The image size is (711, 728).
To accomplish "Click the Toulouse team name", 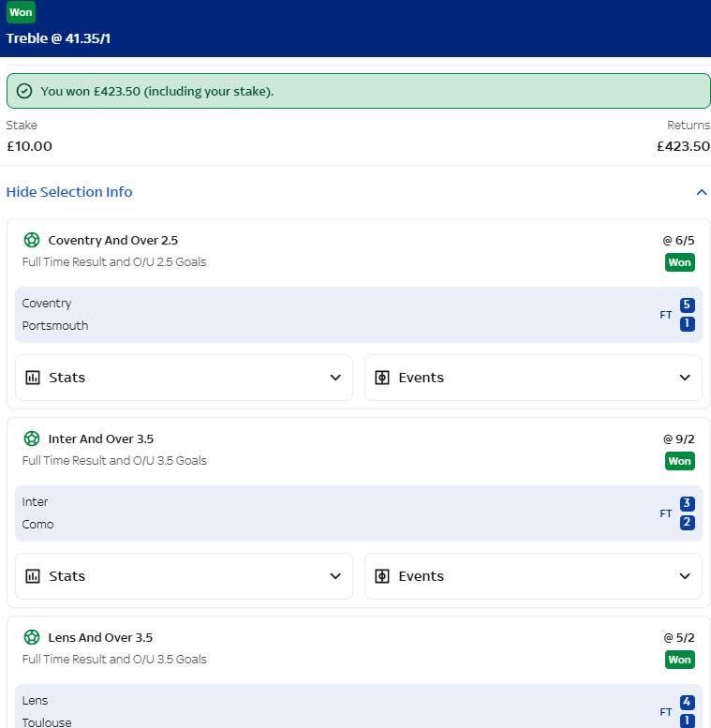I will click(x=47, y=722).
